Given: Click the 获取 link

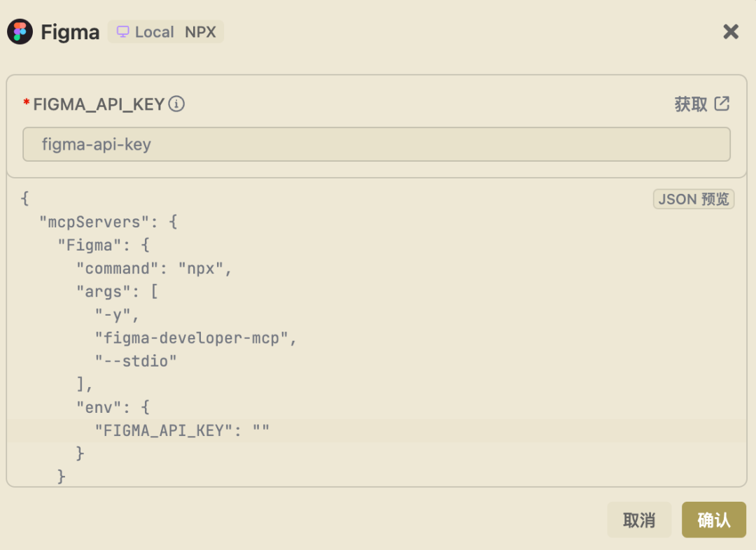Looking at the screenshot, I should pos(691,104).
